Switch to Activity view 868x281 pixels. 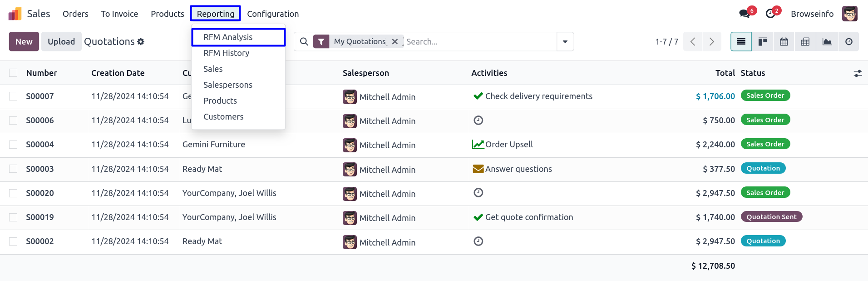point(848,42)
